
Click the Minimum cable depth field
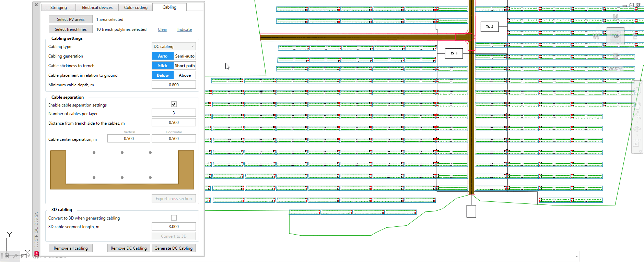174,85
